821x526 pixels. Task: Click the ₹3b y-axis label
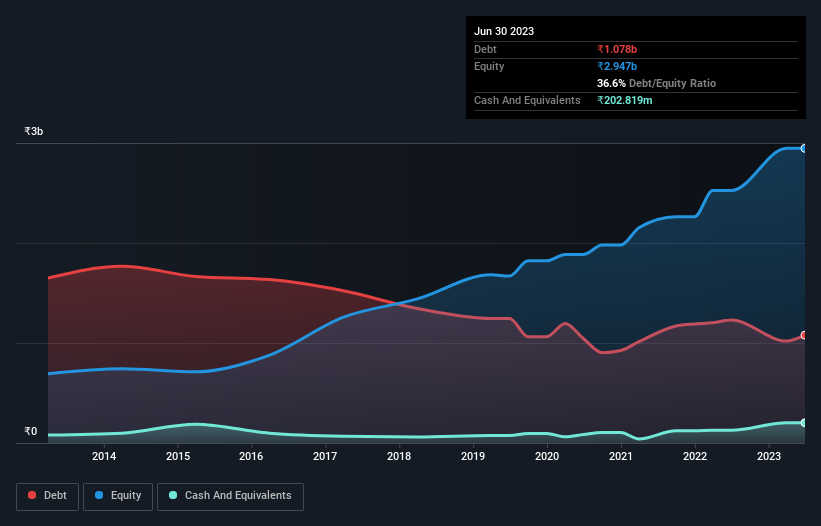coord(34,131)
